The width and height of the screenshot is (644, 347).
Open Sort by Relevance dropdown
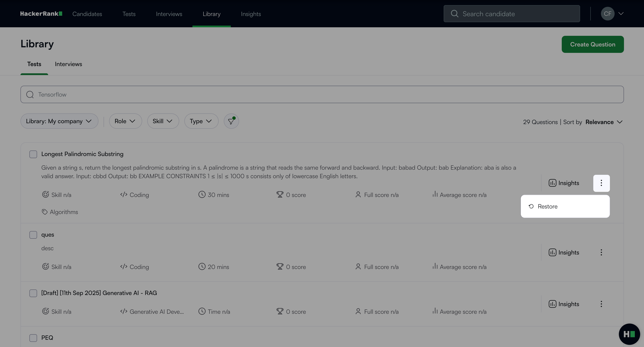pos(604,122)
